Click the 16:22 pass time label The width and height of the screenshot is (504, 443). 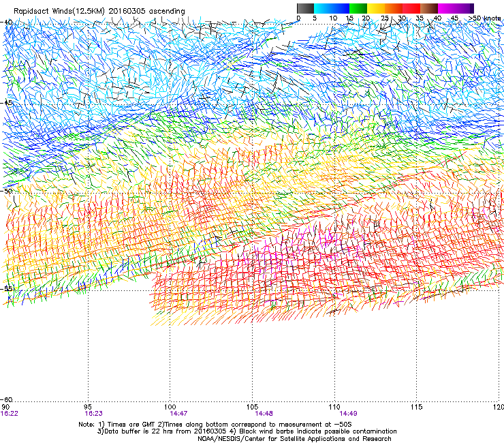click(10, 414)
